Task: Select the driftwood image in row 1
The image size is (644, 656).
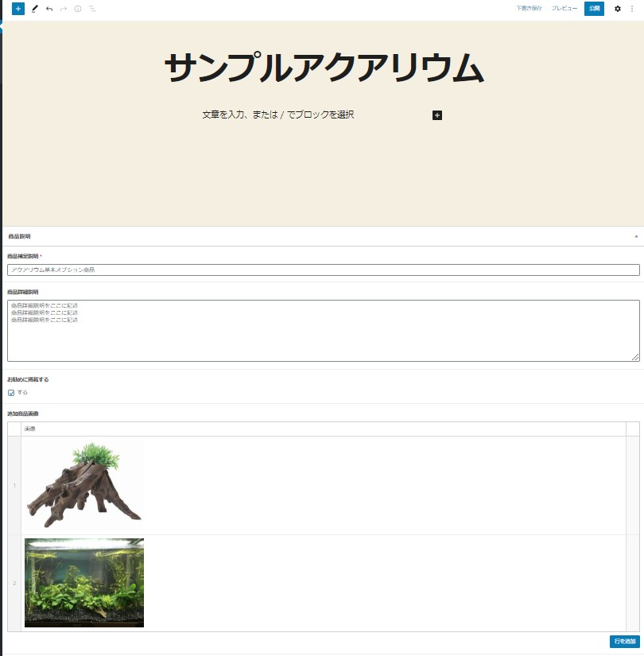Action: point(84,485)
